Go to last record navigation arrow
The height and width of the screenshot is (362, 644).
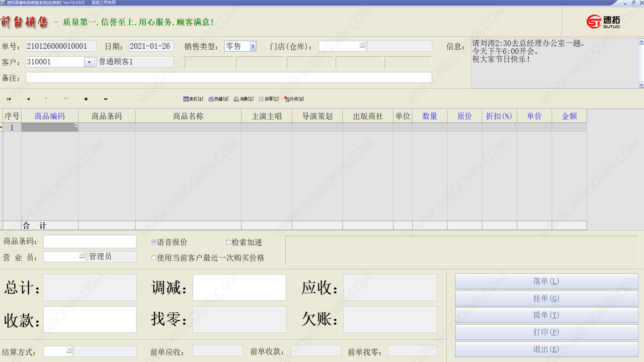66,99
